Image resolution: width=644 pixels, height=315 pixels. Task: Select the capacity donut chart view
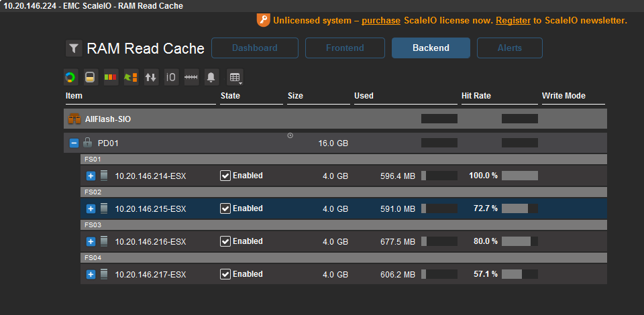coord(70,77)
